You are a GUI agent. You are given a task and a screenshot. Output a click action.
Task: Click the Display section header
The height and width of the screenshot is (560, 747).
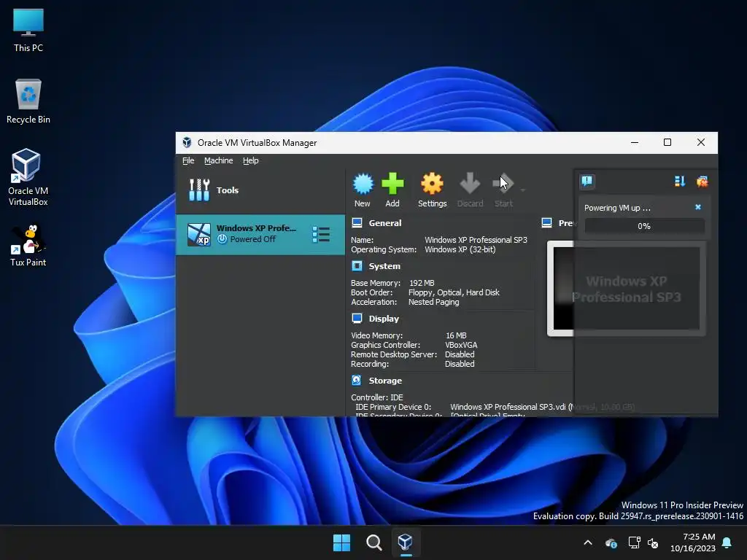(384, 319)
